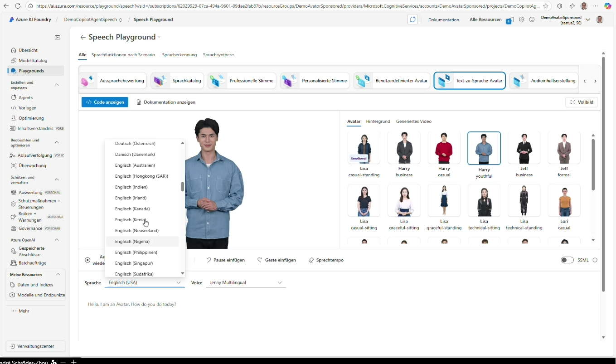Collapse the Meine Ressourcen section

click(x=58, y=275)
